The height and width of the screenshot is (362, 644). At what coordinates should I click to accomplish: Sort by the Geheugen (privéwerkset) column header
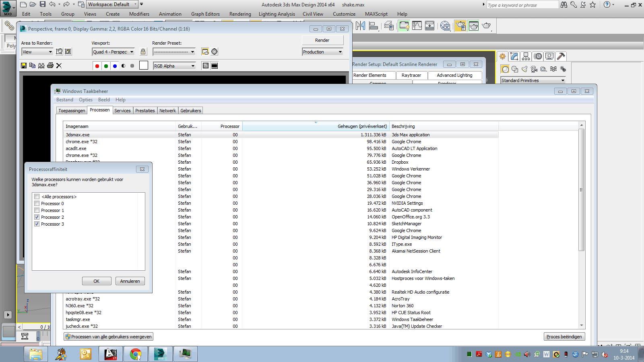click(x=316, y=126)
